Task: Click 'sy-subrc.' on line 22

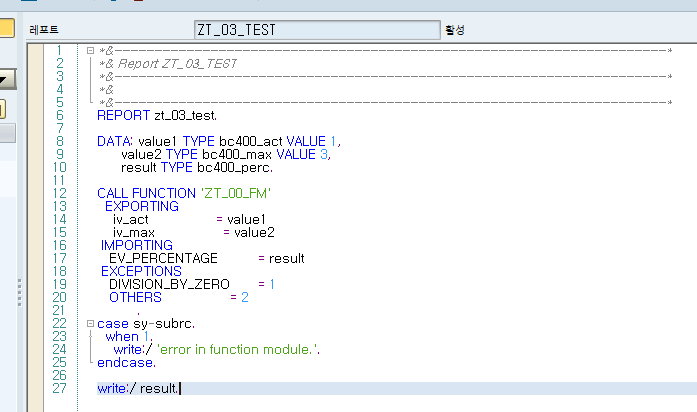Action: tap(164, 324)
